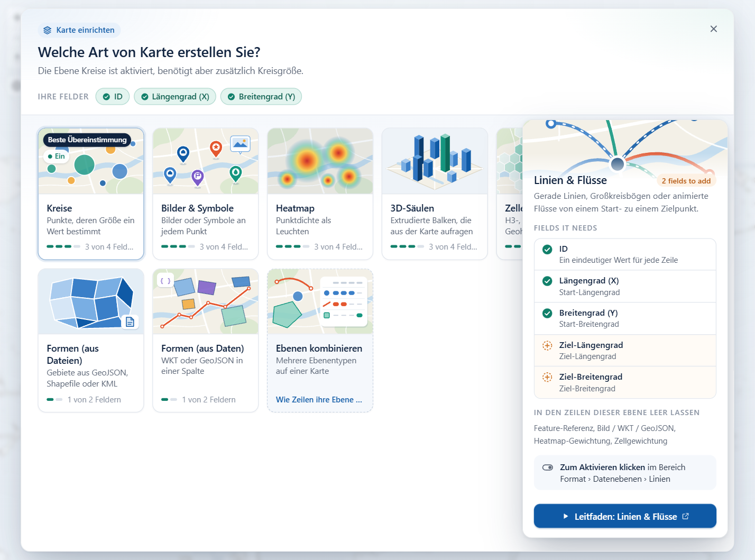Image resolution: width=755 pixels, height=560 pixels.
Task: Open Leitfaden: Linien & Flüsse guide
Action: 625,516
